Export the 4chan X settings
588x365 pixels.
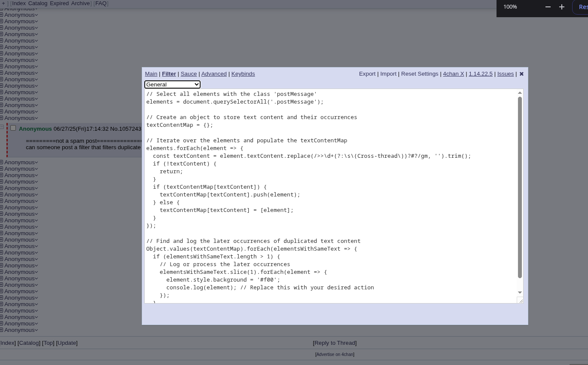(x=367, y=74)
